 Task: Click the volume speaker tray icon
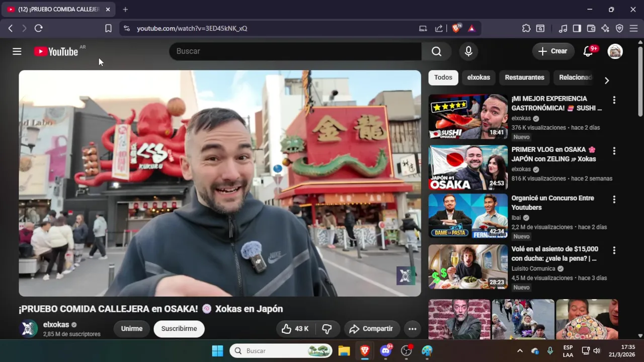tap(597, 351)
